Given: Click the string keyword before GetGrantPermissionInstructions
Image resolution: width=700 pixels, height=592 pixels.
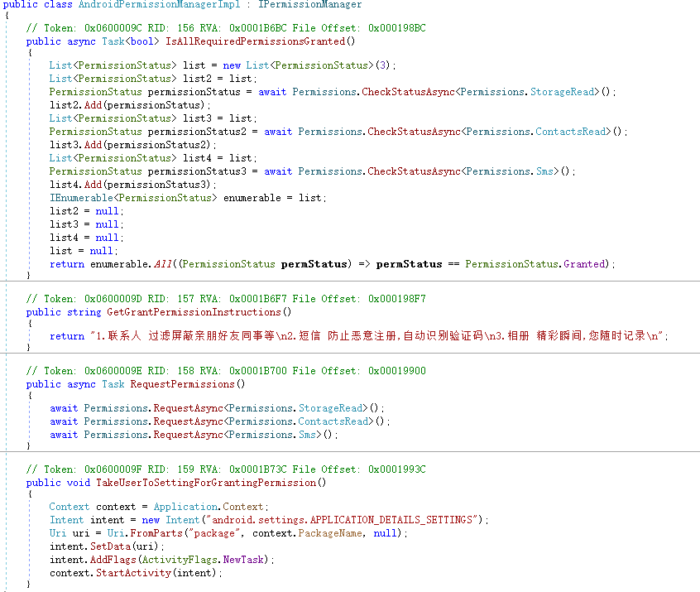Looking at the screenshot, I should tap(84, 312).
